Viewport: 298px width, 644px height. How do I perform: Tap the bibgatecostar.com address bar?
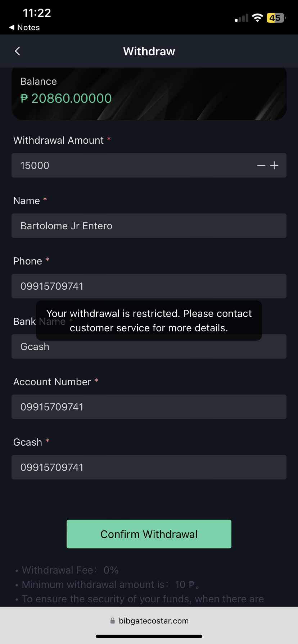pyautogui.click(x=153, y=621)
